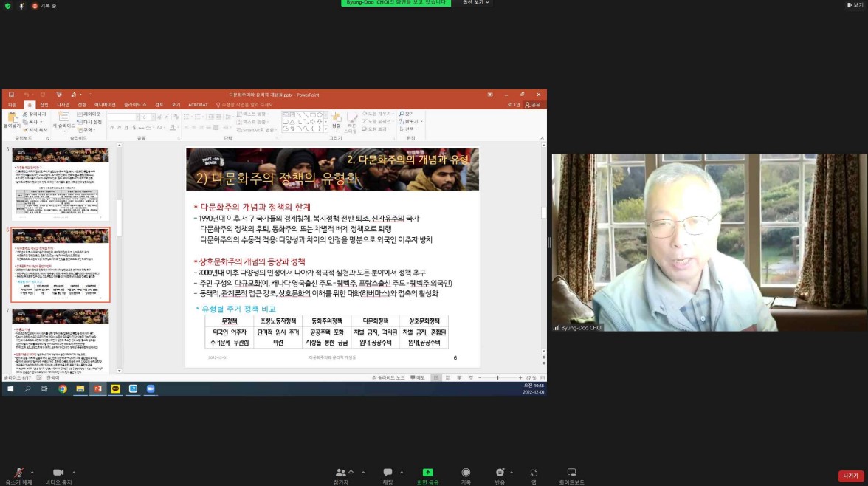
Task: Switch to the 전환 (Transitions) ribbon tab
Action: point(82,105)
